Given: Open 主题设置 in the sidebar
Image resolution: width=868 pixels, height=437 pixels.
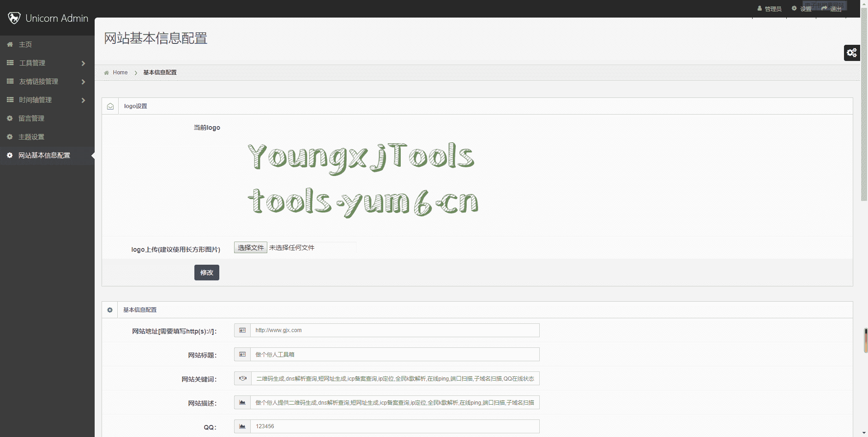Looking at the screenshot, I should pyautogui.click(x=47, y=137).
